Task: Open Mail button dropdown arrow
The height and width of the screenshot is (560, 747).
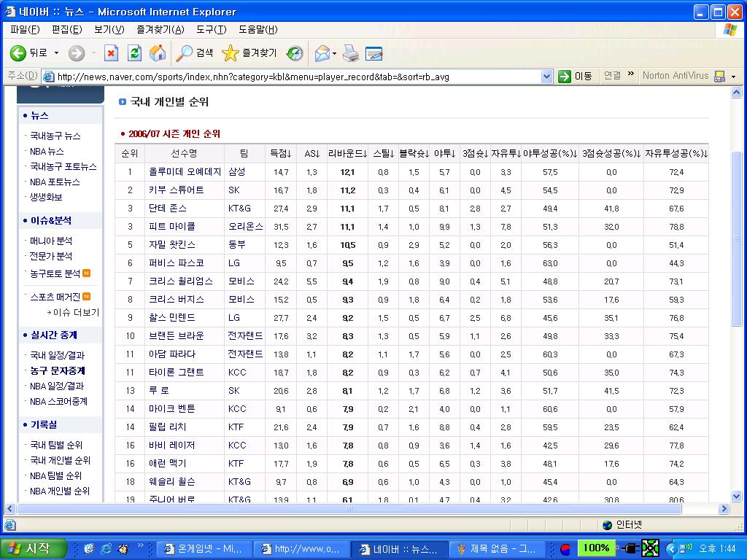Action: (x=334, y=53)
